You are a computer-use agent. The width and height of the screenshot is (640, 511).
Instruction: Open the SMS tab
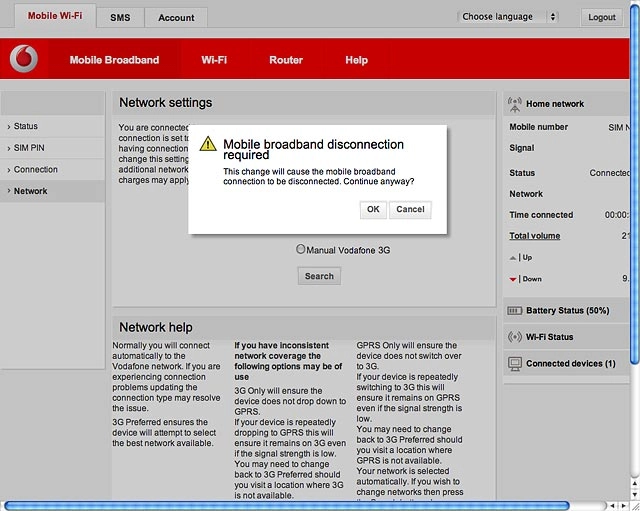click(x=120, y=18)
